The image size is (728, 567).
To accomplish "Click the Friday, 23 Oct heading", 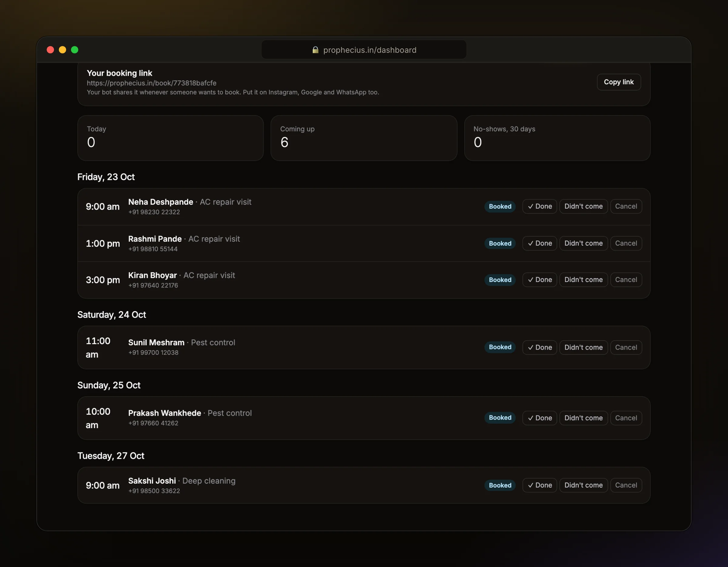I will click(106, 177).
